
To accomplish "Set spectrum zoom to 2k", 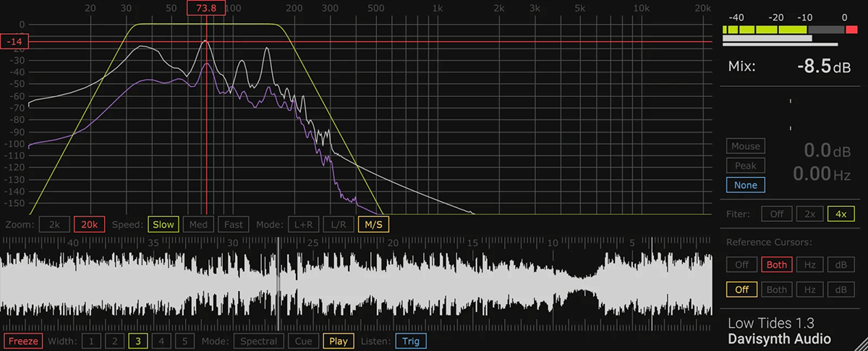I will (x=54, y=224).
